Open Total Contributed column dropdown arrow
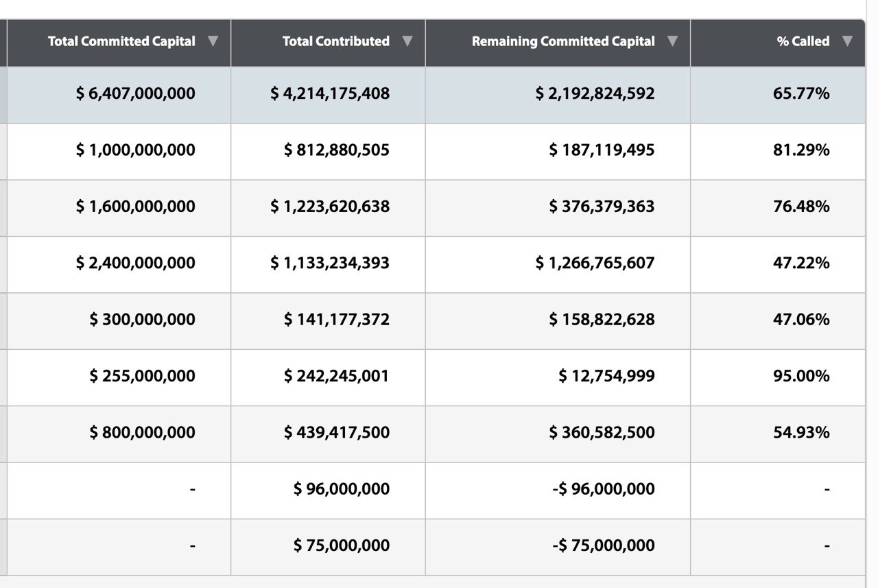 tap(407, 41)
